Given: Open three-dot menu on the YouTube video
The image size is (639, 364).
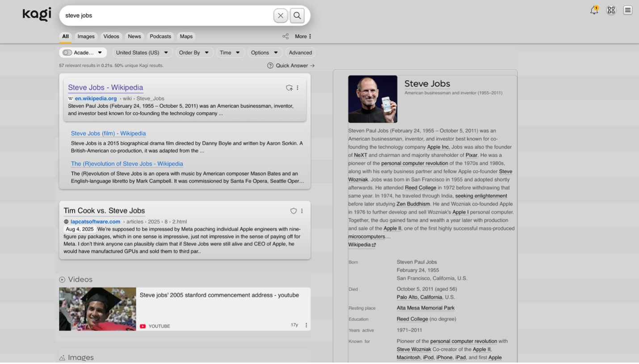Looking at the screenshot, I should [x=306, y=325].
